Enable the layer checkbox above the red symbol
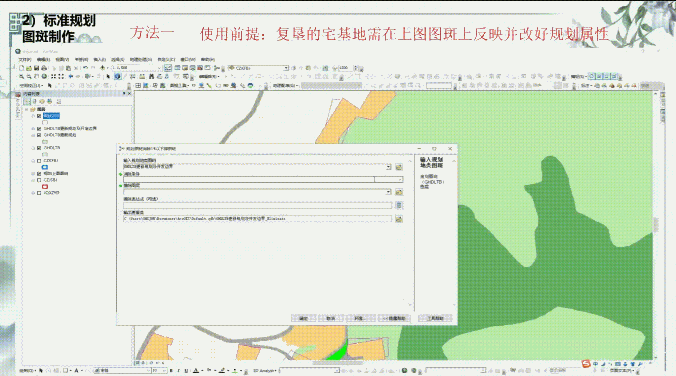 pyautogui.click(x=39, y=180)
